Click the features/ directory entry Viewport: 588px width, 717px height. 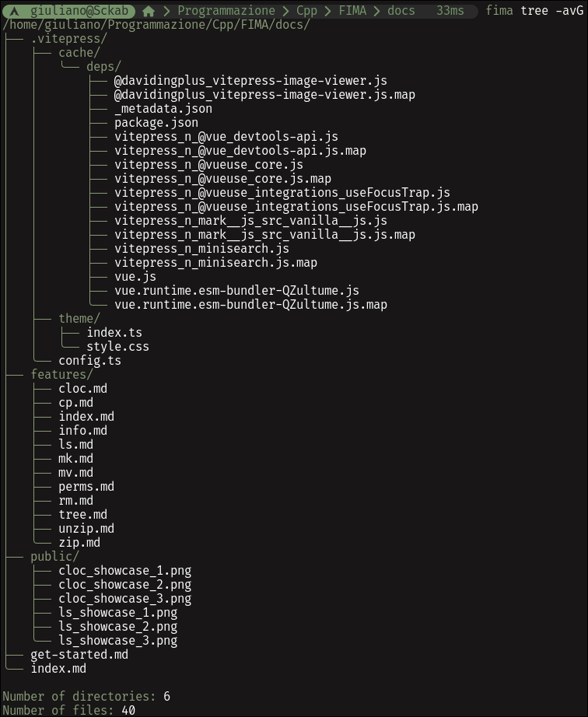61,375
